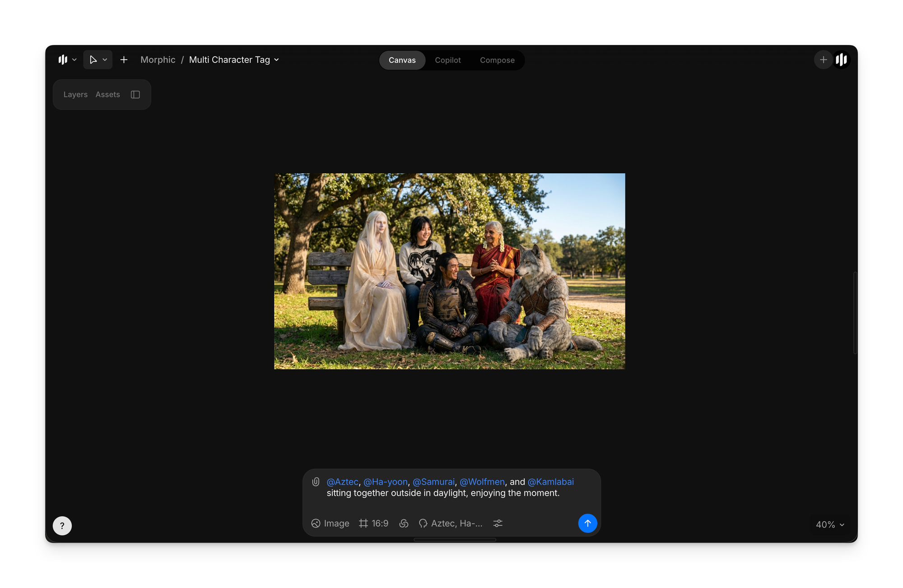Open the Morphic logo at top right

click(842, 60)
